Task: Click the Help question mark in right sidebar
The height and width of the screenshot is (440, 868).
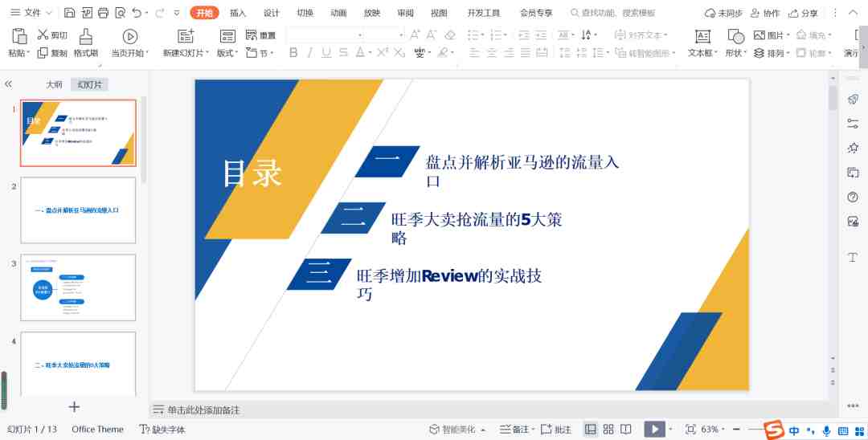Action: coord(853,198)
